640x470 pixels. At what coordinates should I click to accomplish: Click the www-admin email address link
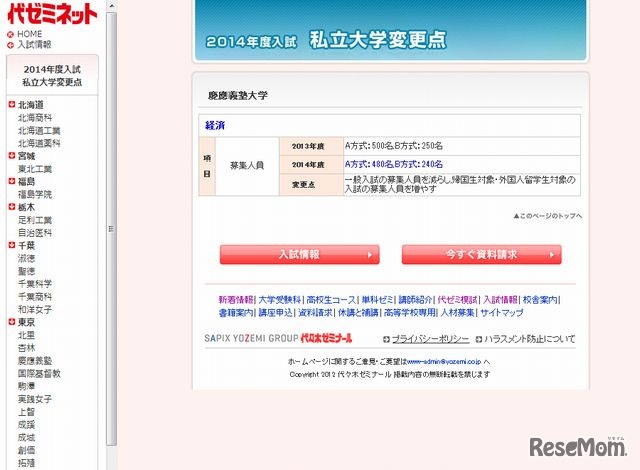[444, 361]
